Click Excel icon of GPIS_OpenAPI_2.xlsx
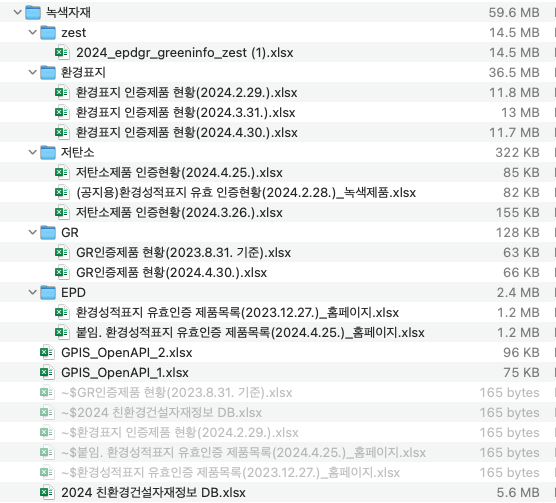Screen dimensions: 556x503 47,352
